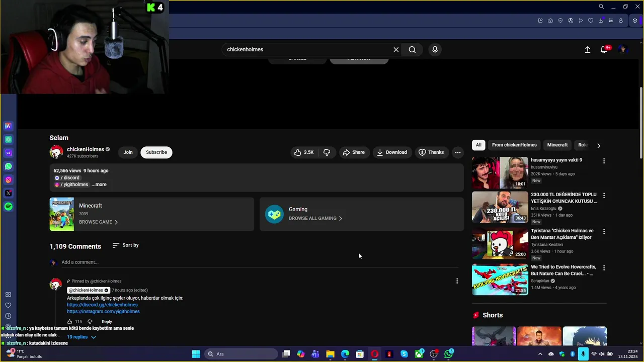Image resolution: width=644 pixels, height=362 pixels.
Task: Click the Opera edit page icon
Action: pyautogui.click(x=540, y=21)
